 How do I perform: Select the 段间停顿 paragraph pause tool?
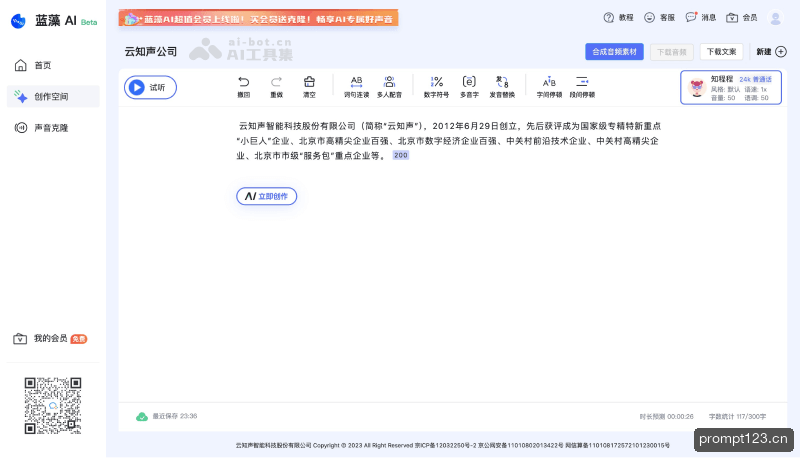tap(582, 87)
